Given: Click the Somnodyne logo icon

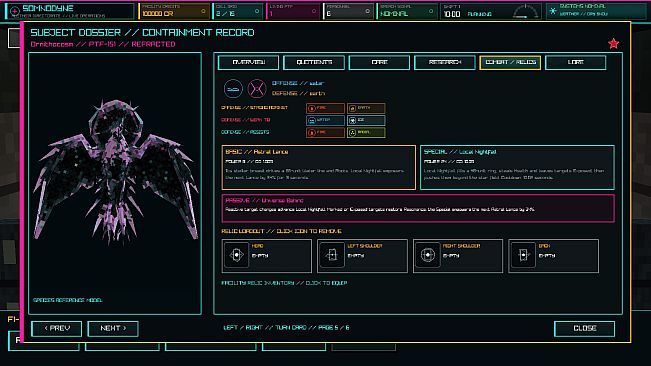Looking at the screenshot, I should coord(15,11).
